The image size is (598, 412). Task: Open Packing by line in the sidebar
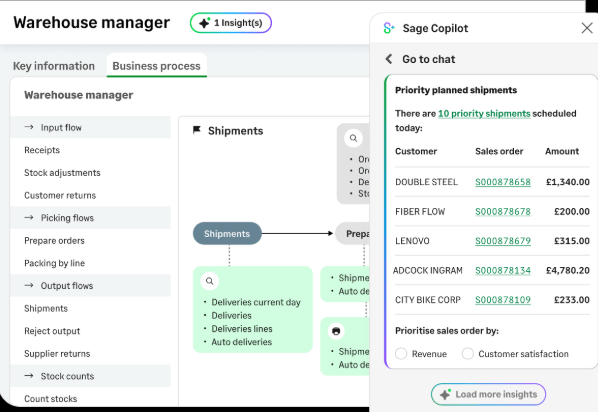coord(55,263)
